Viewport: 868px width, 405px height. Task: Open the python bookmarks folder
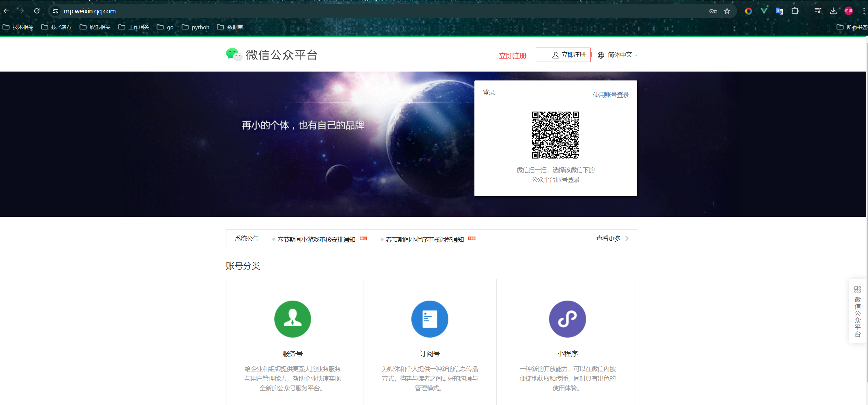point(196,27)
